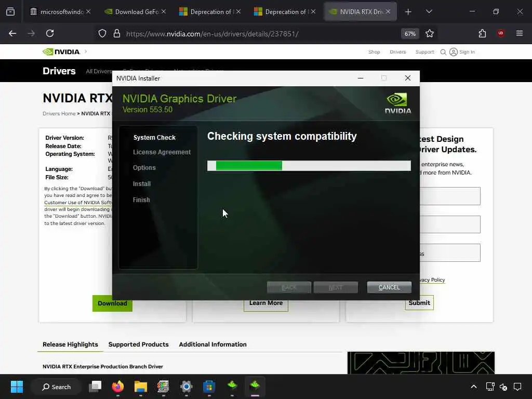Viewport: 532px width, 399px height.
Task: Open the Firefox hamburger menu
Action: click(519, 33)
